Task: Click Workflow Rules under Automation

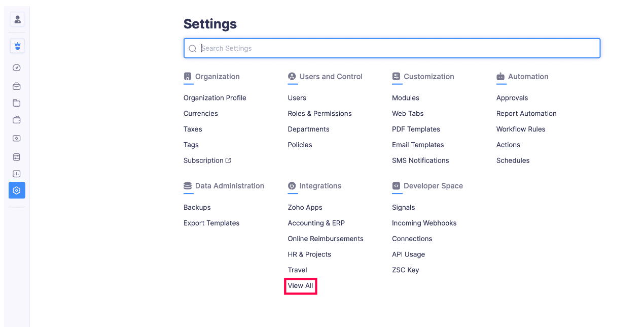Action: pyautogui.click(x=520, y=129)
